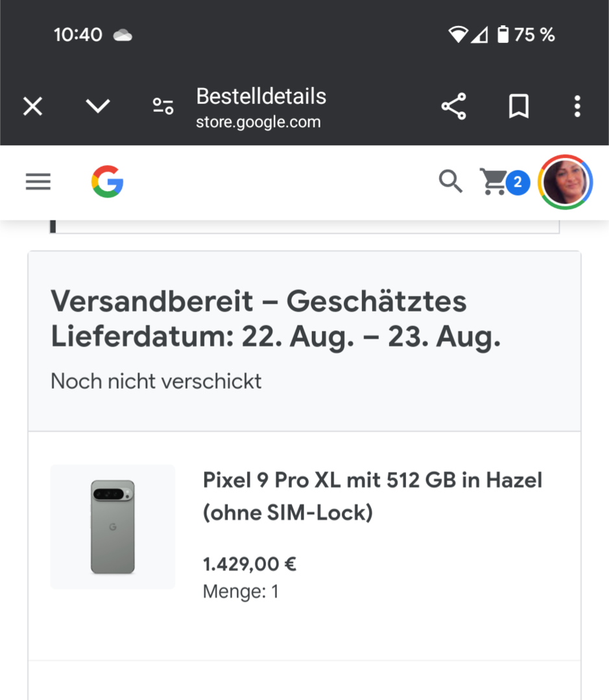Tap the minimize tab chevron arrow
This screenshot has height=700, width=609.
point(98,106)
